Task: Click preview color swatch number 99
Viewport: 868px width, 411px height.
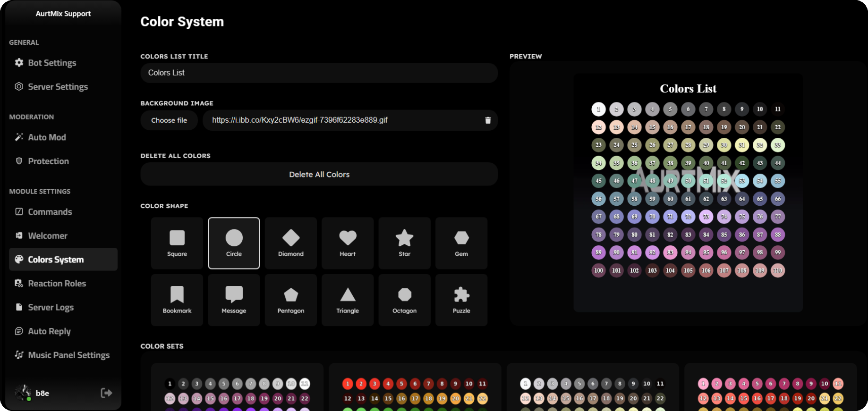Action: tap(778, 252)
